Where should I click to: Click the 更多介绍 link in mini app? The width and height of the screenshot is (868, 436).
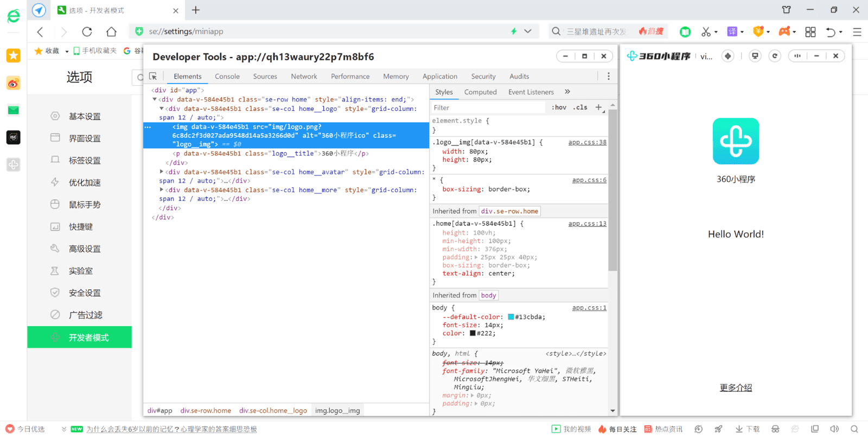[736, 388]
